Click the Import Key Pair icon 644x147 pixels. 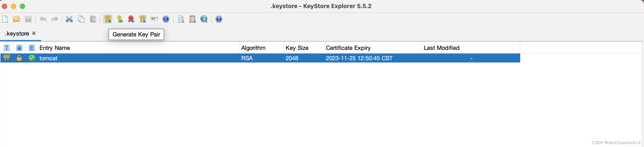(143, 19)
